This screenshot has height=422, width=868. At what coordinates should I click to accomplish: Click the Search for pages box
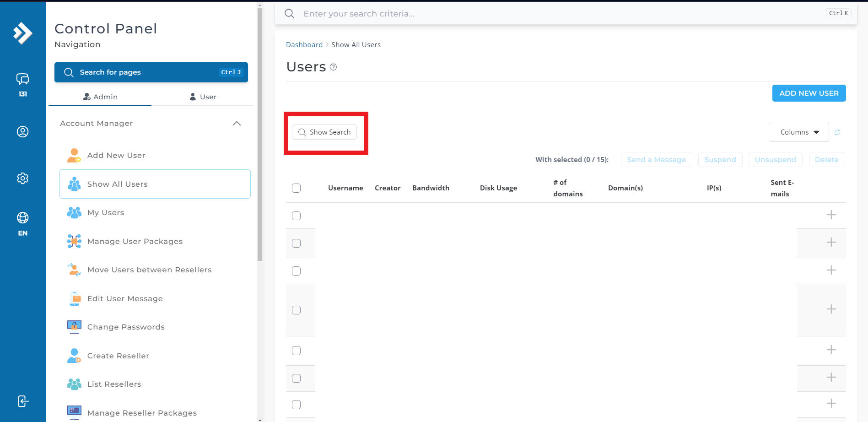click(151, 72)
